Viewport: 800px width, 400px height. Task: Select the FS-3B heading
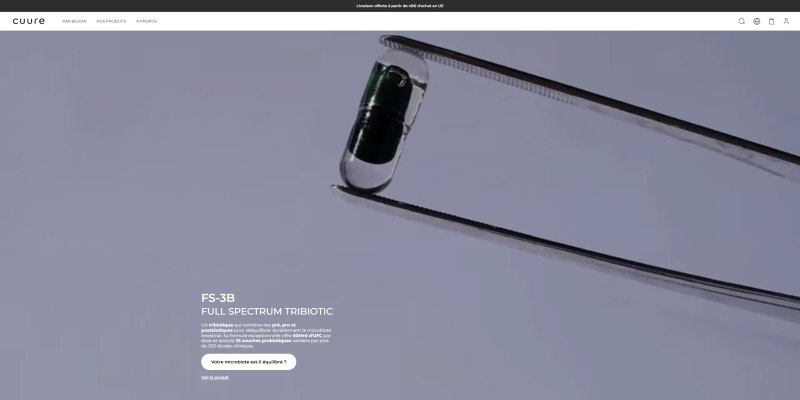(x=218, y=298)
